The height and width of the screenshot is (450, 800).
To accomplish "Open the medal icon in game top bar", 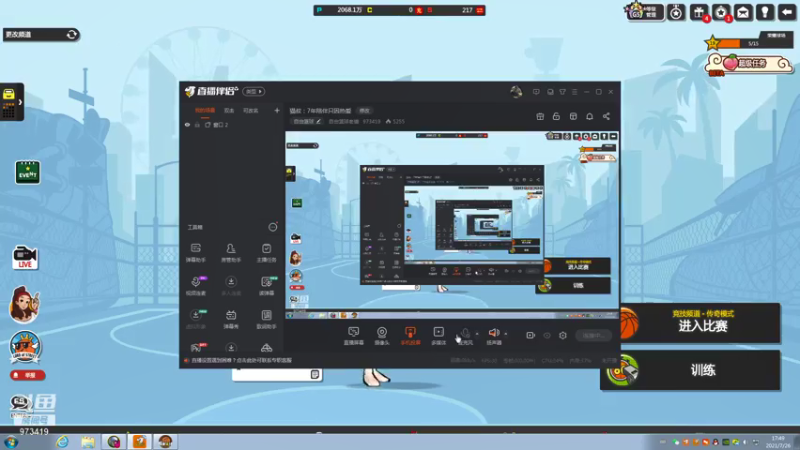I will coord(676,12).
